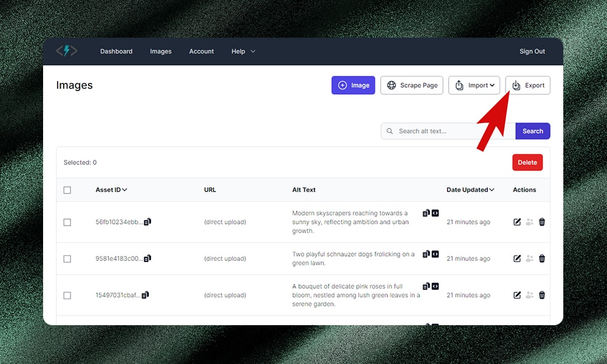Expand the Help menu
Screen dimensions: 607x364
coord(242,52)
